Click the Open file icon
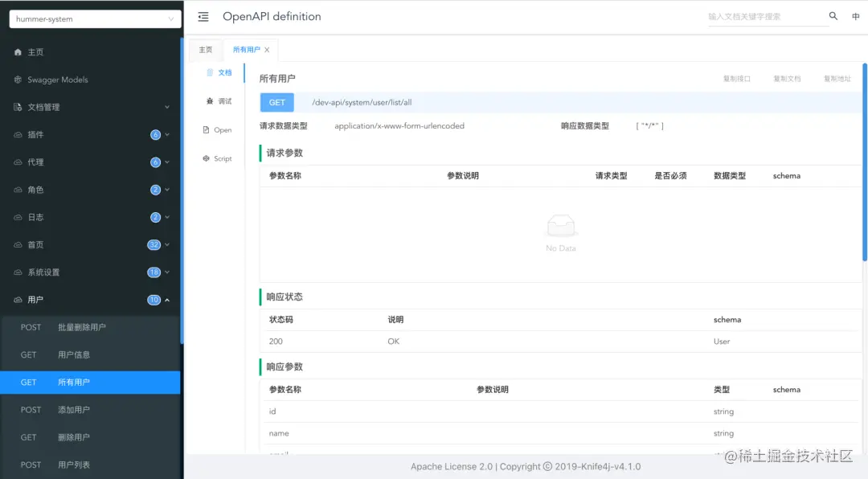Viewport: 868px width, 479px height. 206,130
